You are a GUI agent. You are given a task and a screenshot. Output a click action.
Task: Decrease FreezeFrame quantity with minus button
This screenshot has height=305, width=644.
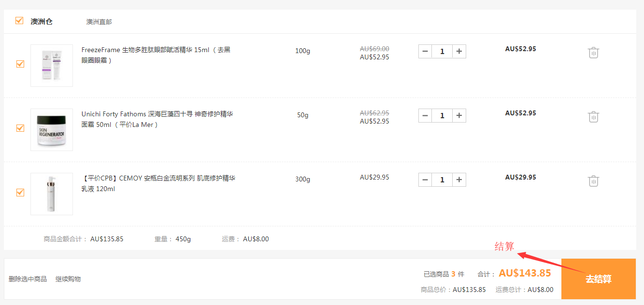click(x=425, y=51)
